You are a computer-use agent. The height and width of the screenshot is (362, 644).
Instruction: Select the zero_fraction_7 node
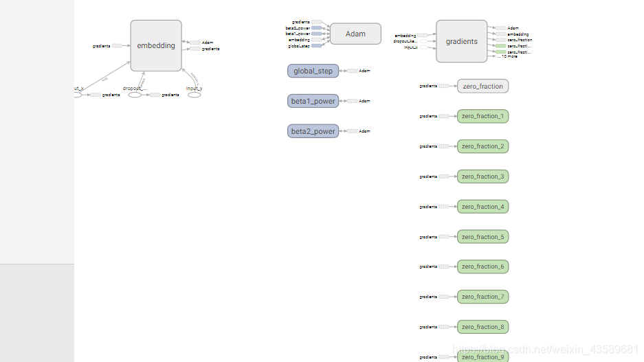point(483,297)
